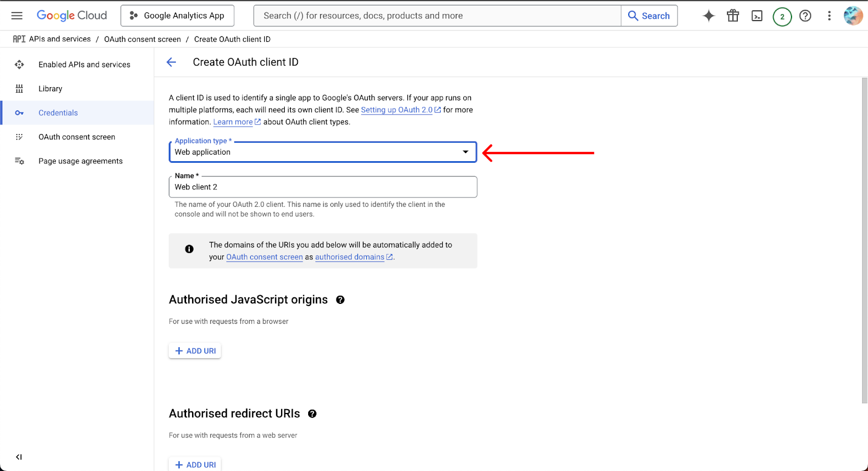Open the Application type dropdown
This screenshot has height=471, width=868.
(322, 152)
